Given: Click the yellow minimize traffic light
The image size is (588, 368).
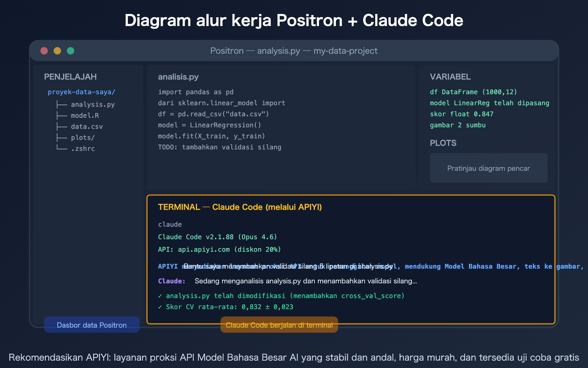Looking at the screenshot, I should (57, 50).
